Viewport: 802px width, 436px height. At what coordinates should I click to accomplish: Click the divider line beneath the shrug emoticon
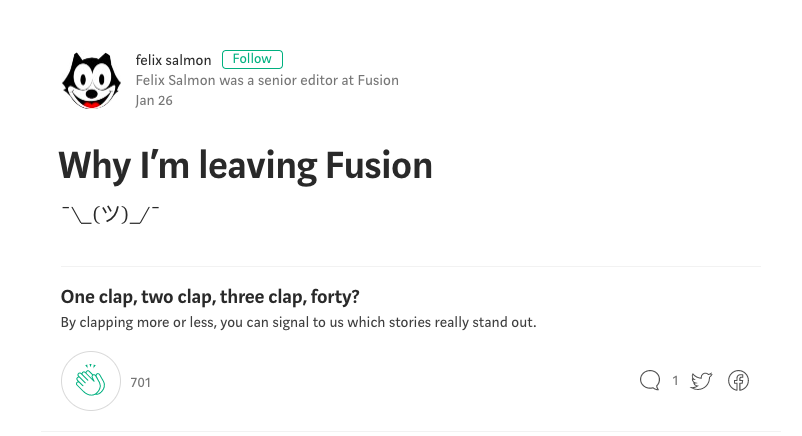point(411,266)
